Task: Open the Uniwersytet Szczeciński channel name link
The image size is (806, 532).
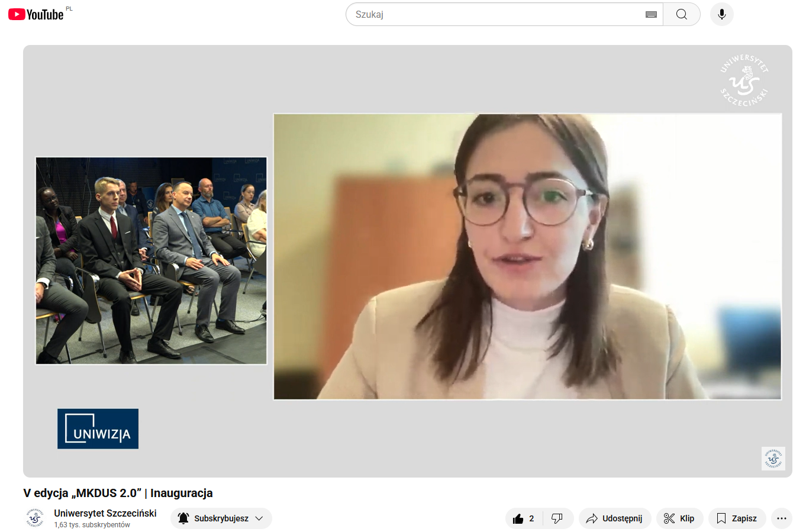Action: tap(105, 513)
